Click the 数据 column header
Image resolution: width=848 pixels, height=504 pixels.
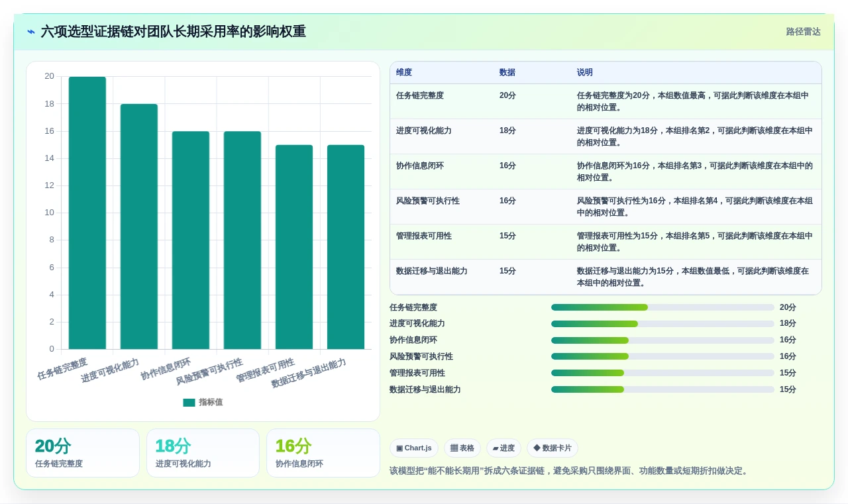point(507,72)
